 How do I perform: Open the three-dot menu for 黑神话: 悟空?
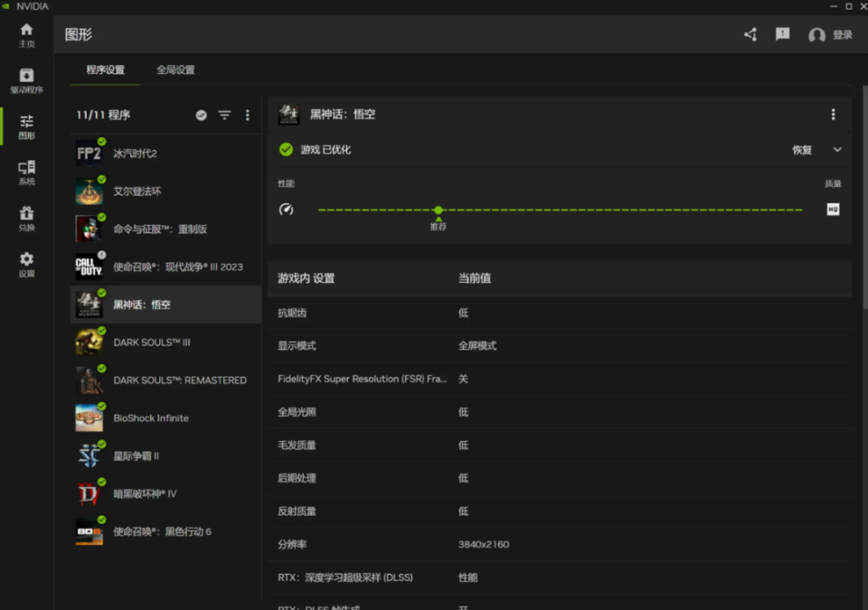[x=835, y=114]
